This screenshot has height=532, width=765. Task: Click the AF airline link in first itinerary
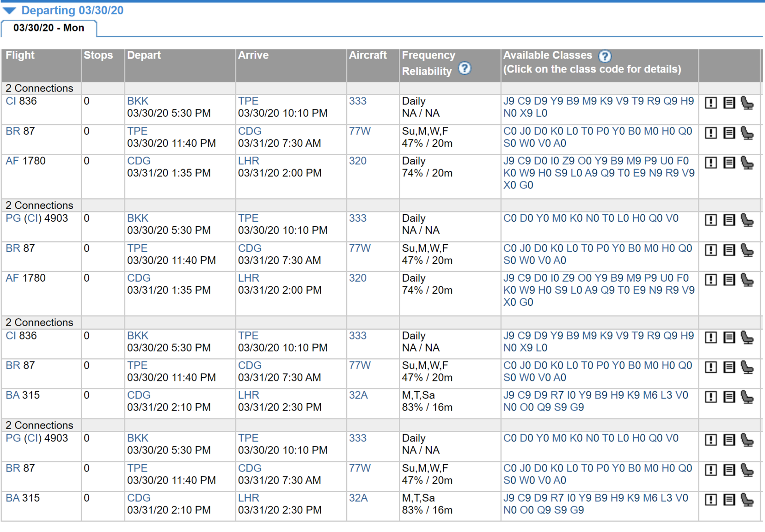pyautogui.click(x=12, y=161)
